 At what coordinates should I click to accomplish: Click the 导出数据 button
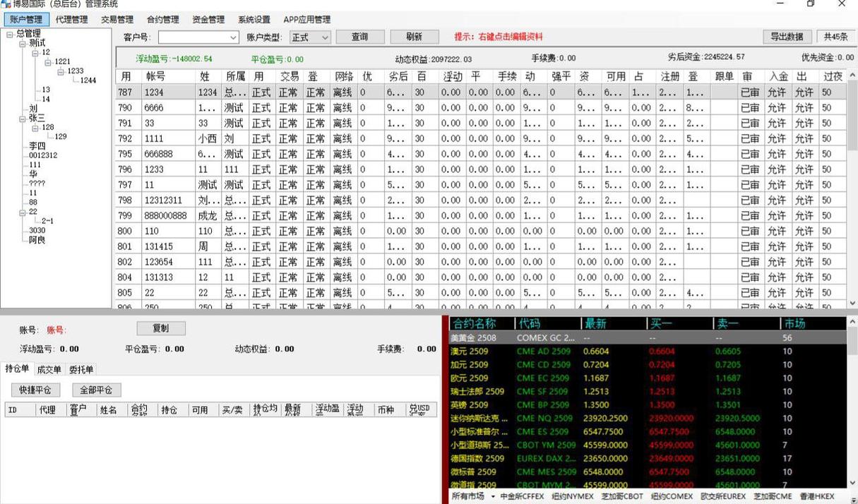(787, 37)
